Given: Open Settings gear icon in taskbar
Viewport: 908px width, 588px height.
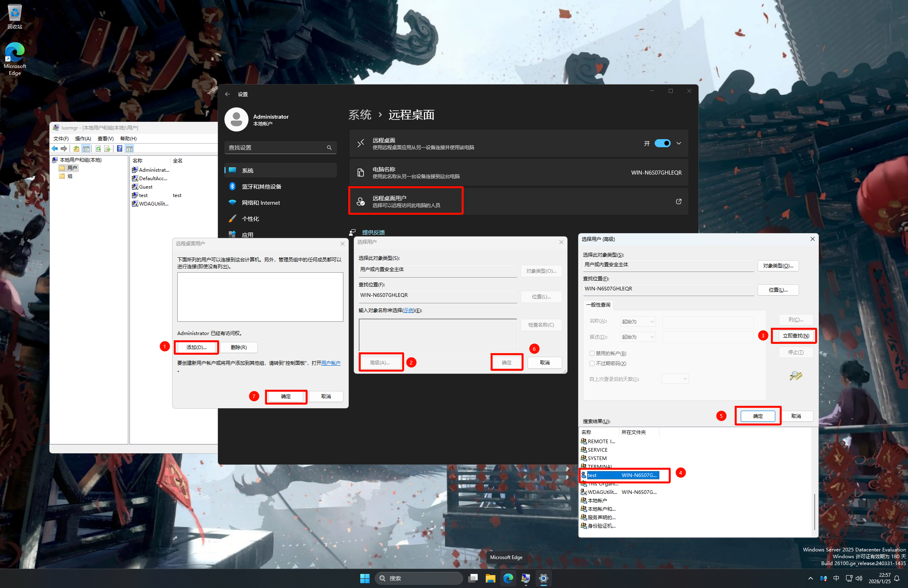Looking at the screenshot, I should point(543,578).
